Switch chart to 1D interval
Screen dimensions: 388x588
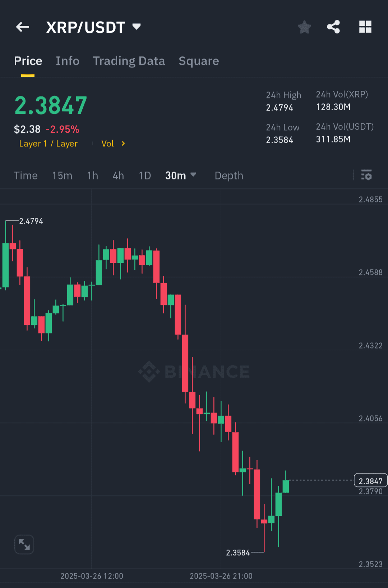pos(144,176)
